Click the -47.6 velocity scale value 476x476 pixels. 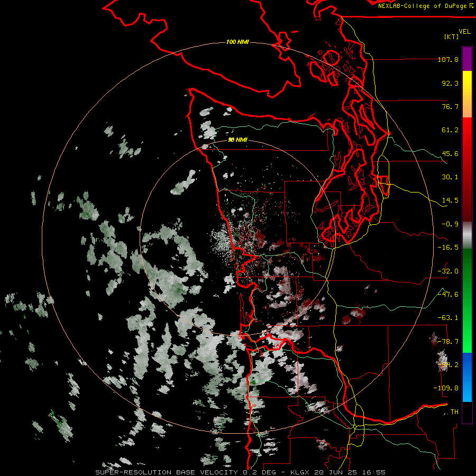pos(448,295)
